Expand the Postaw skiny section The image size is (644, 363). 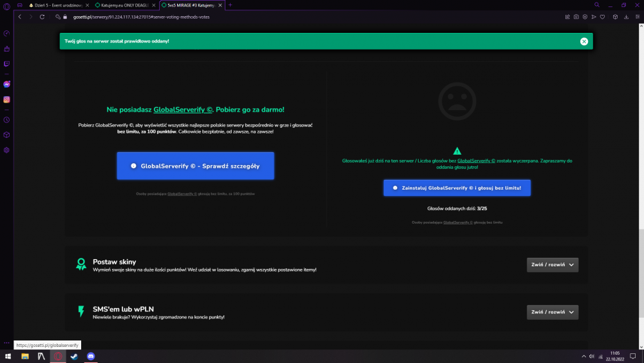[x=553, y=265]
